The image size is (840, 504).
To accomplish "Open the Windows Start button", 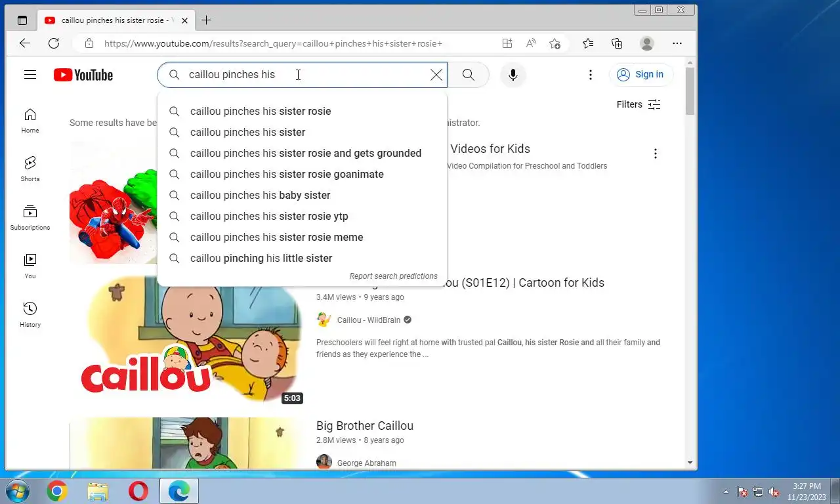I will coord(16,491).
